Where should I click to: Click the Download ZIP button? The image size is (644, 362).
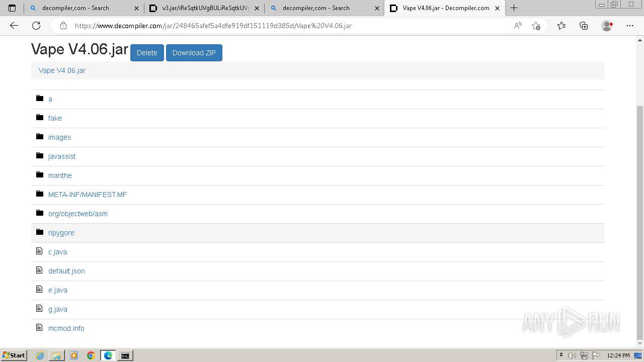coord(194,53)
